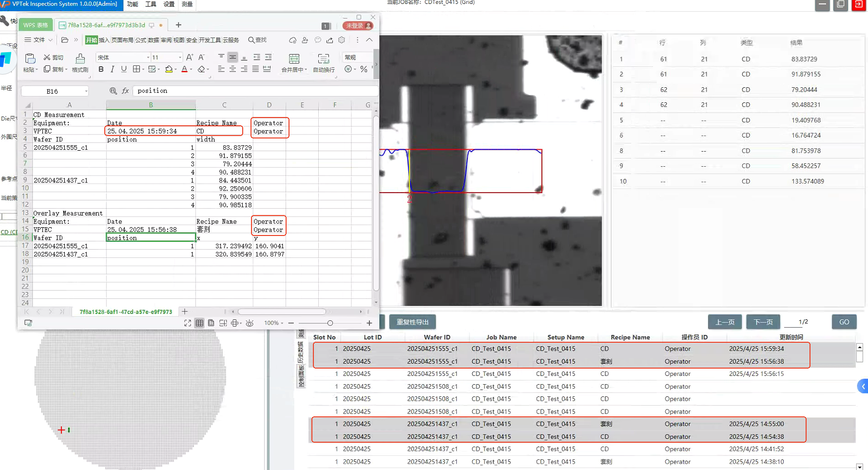Toggle the middle vertical align button
The image size is (868, 470).
[232, 57]
